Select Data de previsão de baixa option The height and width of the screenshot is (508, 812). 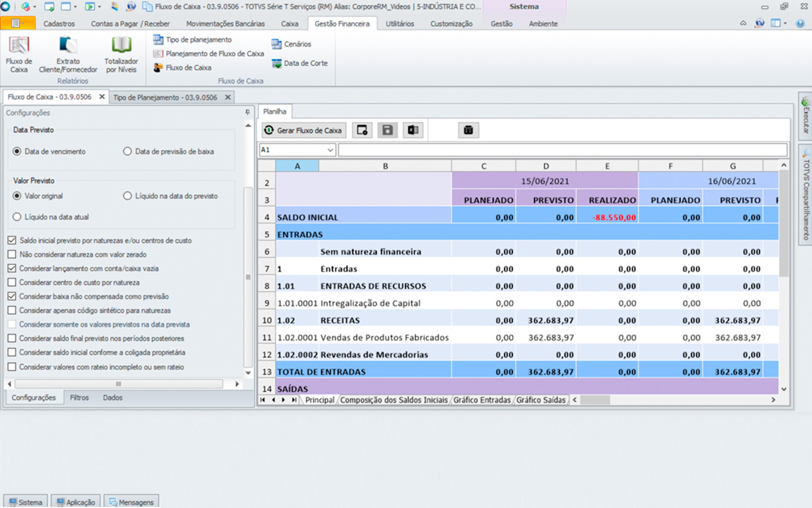tap(127, 152)
